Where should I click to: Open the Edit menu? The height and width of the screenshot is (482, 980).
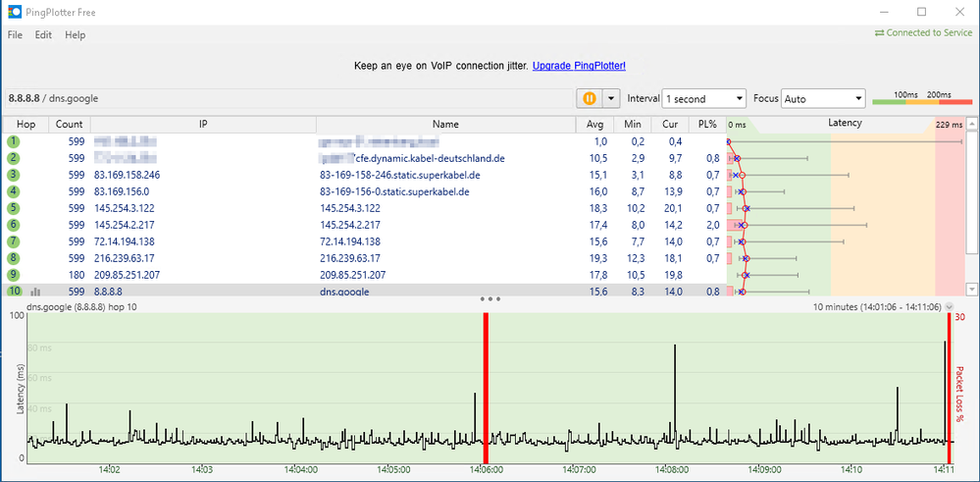[x=43, y=35]
